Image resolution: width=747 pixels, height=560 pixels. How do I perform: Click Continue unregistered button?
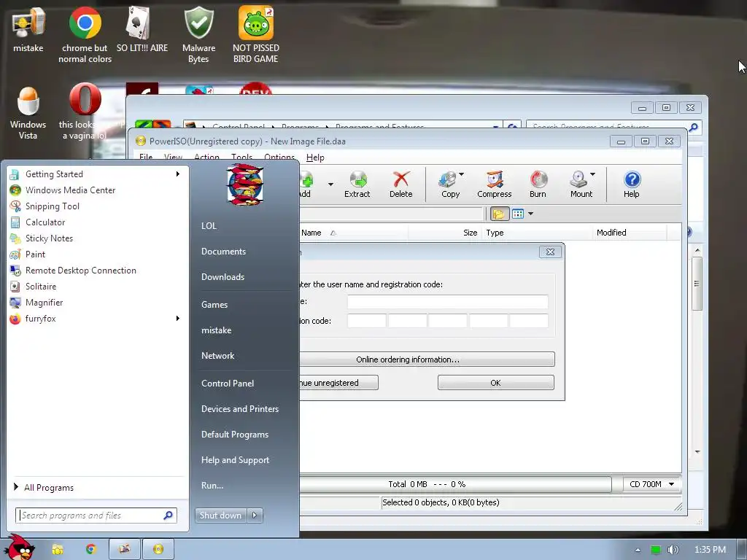(338, 383)
